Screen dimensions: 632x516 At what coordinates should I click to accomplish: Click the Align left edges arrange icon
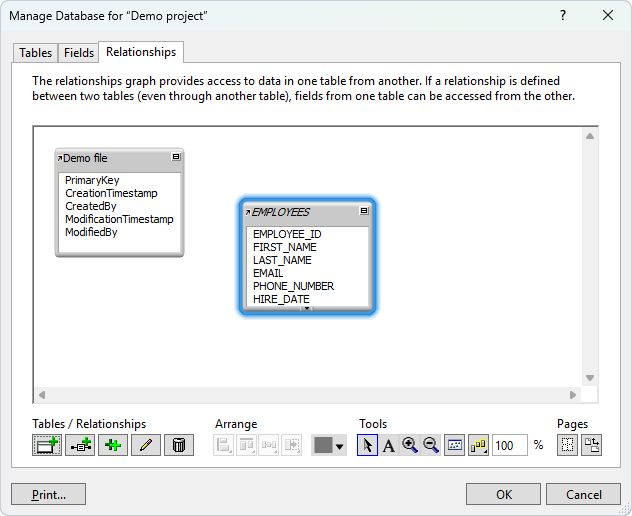coord(223,445)
